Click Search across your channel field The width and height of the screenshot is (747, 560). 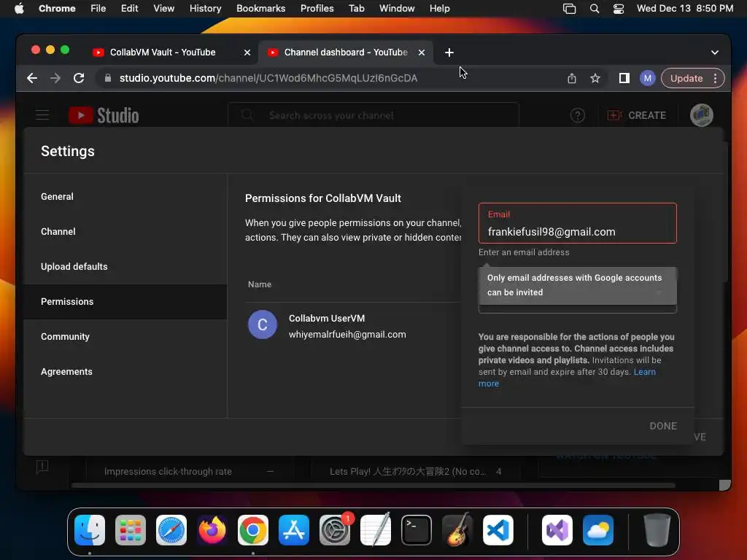click(373, 115)
